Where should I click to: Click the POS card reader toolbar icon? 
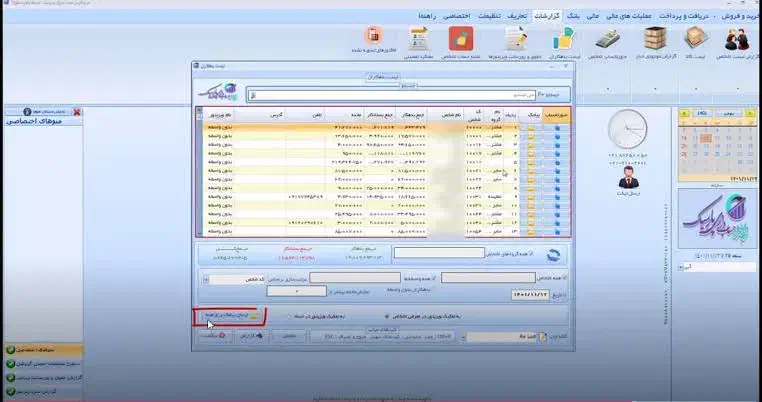(609, 42)
